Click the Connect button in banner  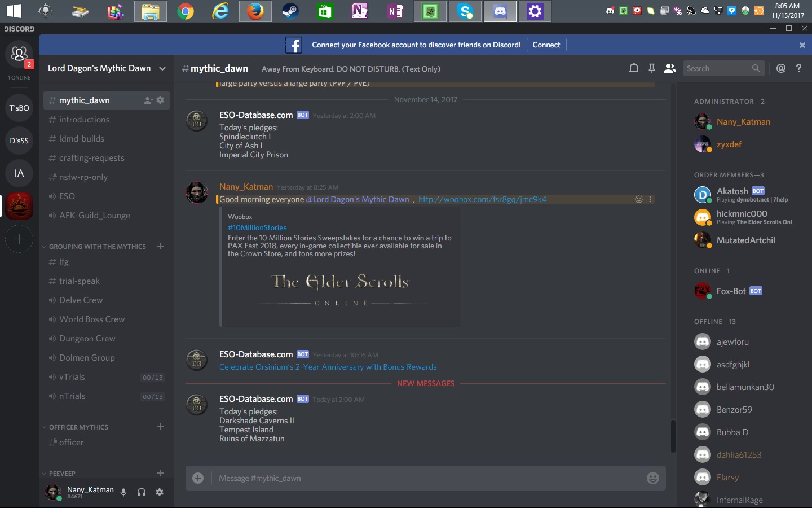(x=546, y=45)
